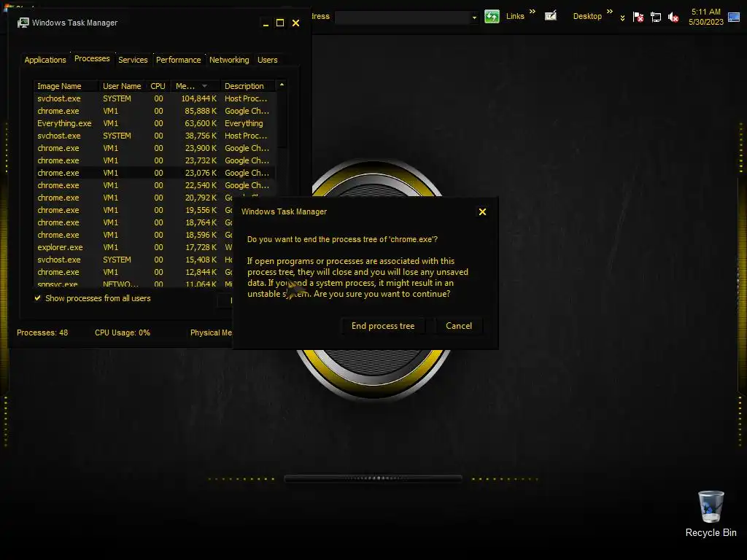Click the Desktop toolbar label
This screenshot has height=560, width=747.
pyautogui.click(x=587, y=16)
